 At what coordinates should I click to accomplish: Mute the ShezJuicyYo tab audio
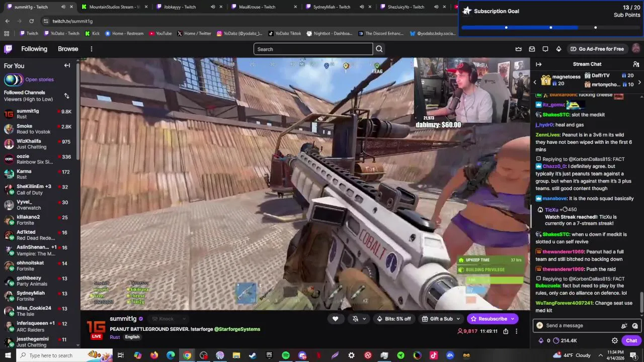click(x=436, y=7)
